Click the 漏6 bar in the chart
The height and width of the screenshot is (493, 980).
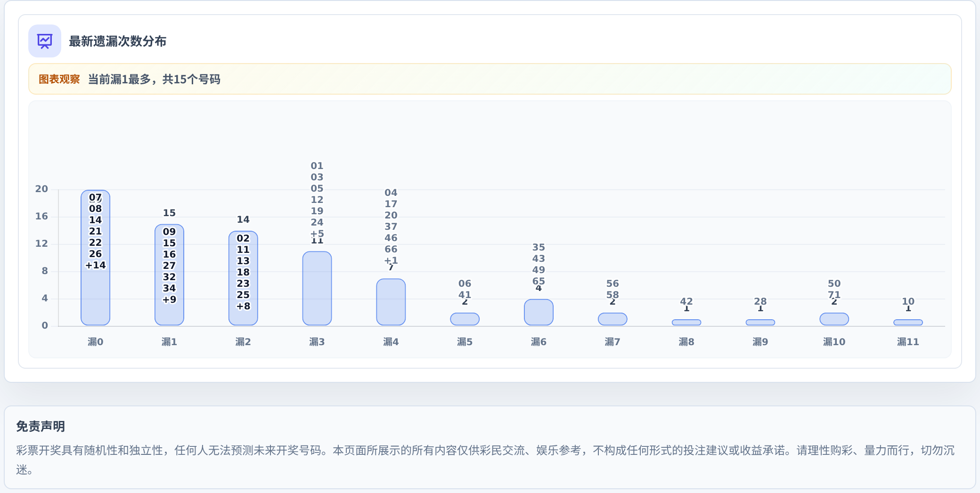[539, 312]
